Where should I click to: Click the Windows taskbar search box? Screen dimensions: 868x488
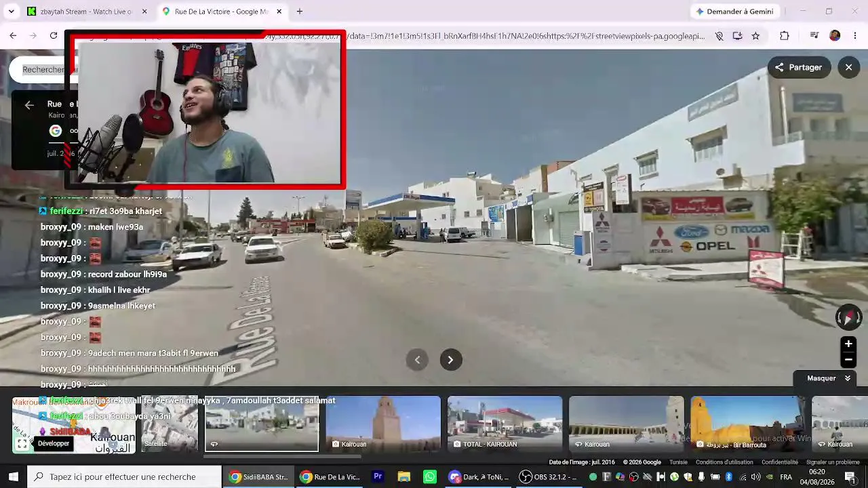tap(124, 477)
